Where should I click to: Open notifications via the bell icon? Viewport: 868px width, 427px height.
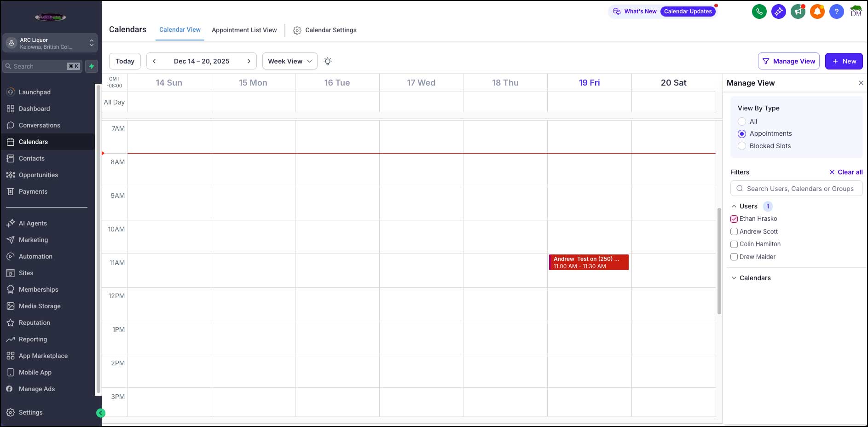pyautogui.click(x=817, y=12)
